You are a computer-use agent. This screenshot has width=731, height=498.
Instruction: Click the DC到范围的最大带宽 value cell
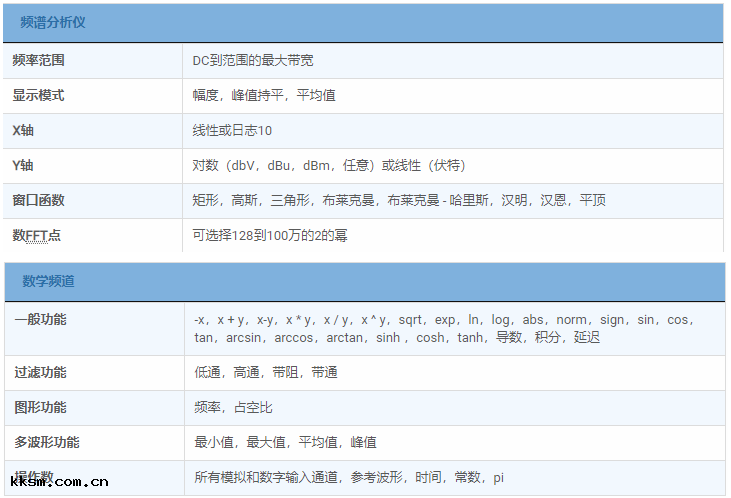253,60
